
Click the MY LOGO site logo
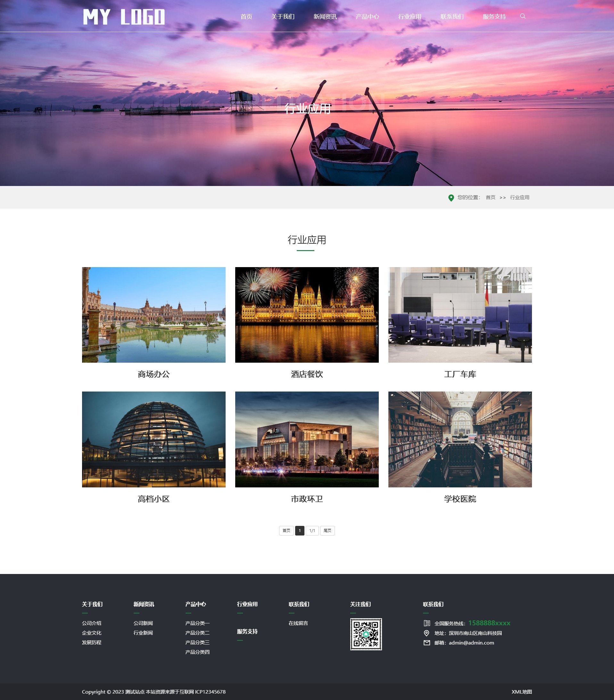click(124, 17)
